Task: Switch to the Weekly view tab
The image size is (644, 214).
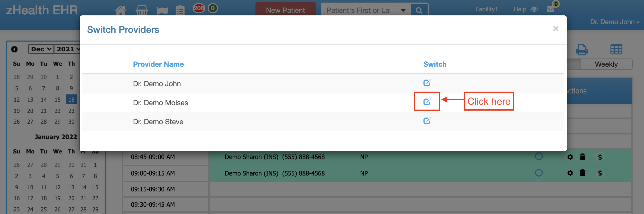Action: [606, 64]
